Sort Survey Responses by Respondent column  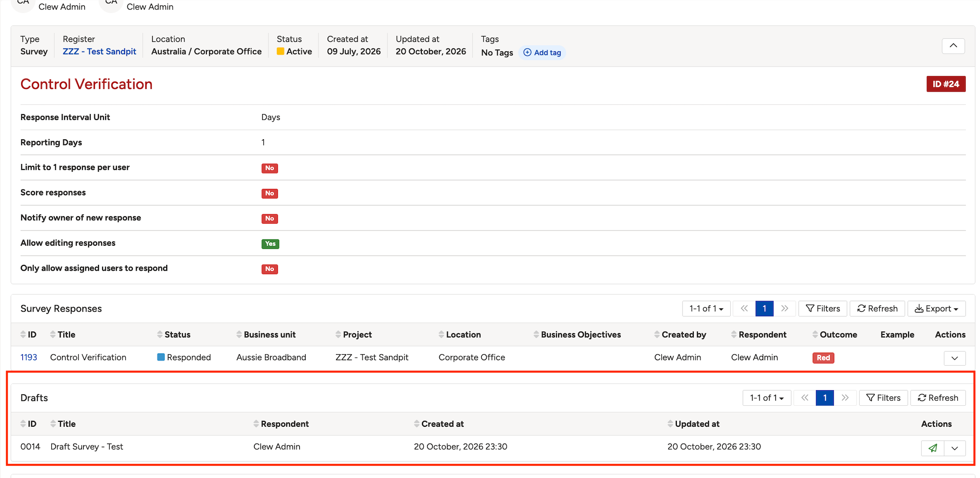coord(759,334)
